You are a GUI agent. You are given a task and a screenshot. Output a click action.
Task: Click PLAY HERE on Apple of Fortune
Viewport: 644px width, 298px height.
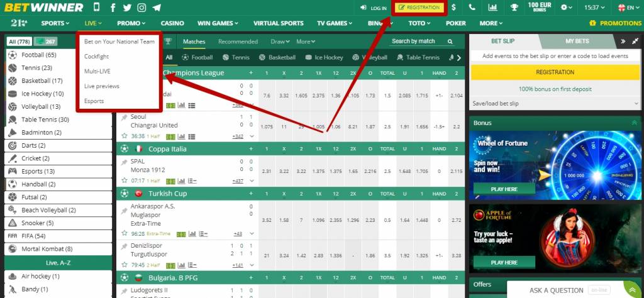click(504, 262)
